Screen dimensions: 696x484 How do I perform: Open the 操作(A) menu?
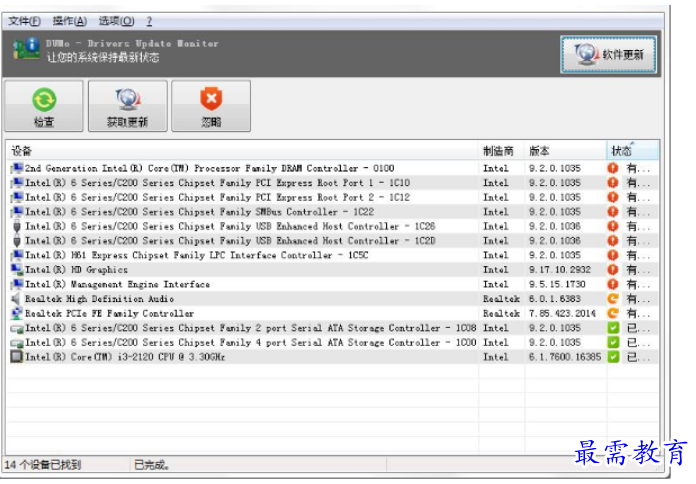(69, 21)
